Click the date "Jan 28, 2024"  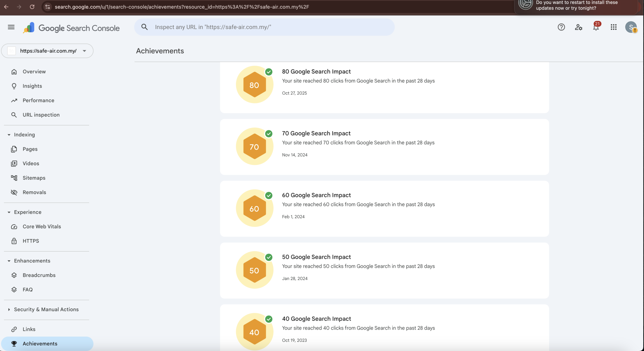tap(295, 278)
